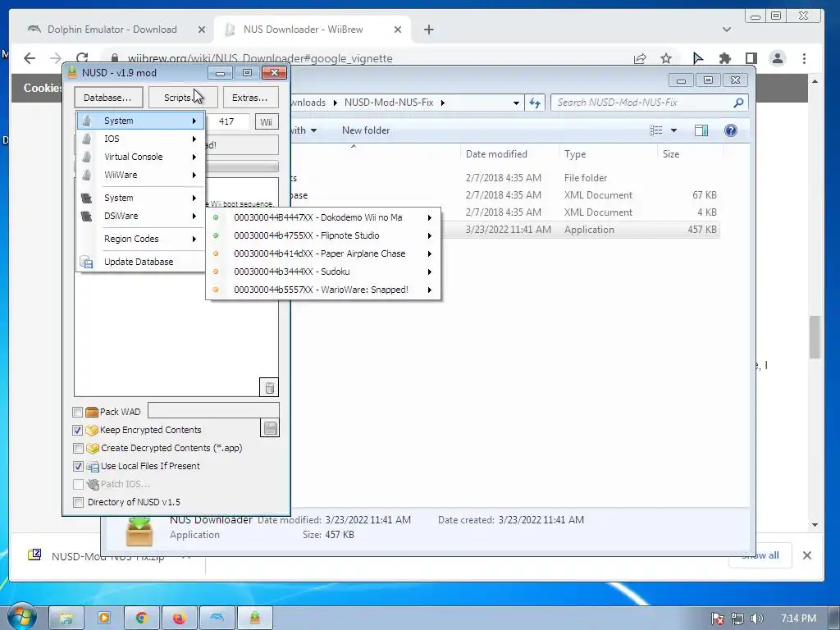Open Firefox from taskbar
The height and width of the screenshot is (630, 840).
[x=179, y=619]
